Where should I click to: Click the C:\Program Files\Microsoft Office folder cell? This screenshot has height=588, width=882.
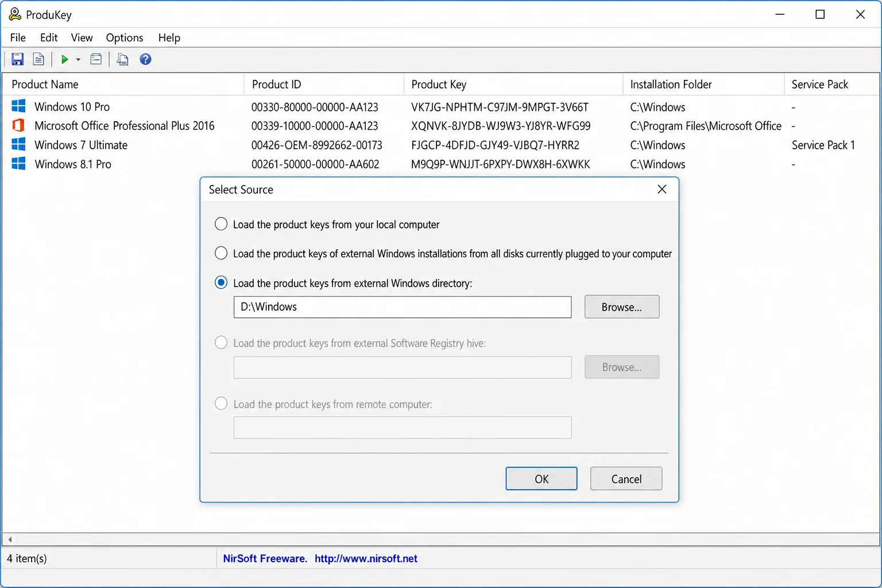(x=706, y=126)
